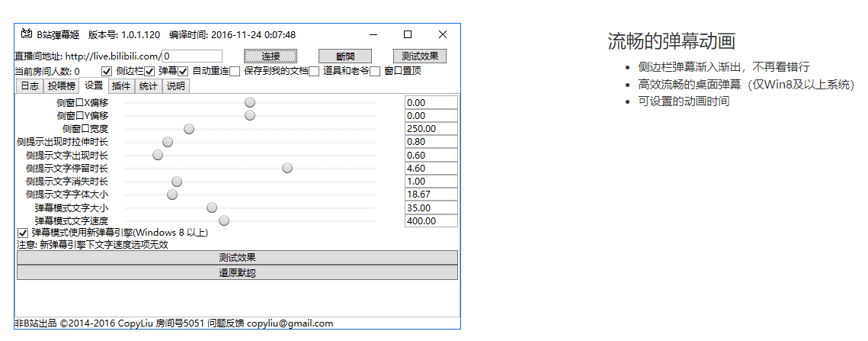This screenshot has height=341, width=868.
Task: Disable the 自动重连 checkbox
Action: coord(183,71)
